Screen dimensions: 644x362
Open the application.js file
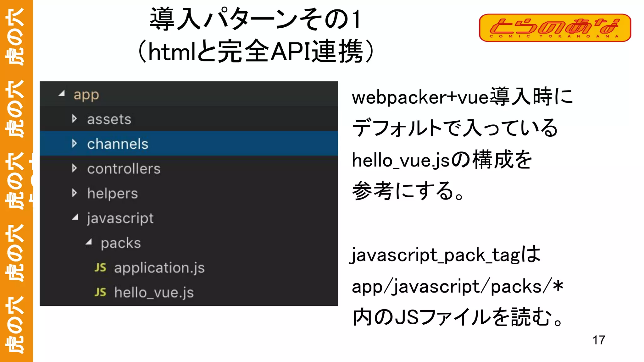click(x=159, y=268)
